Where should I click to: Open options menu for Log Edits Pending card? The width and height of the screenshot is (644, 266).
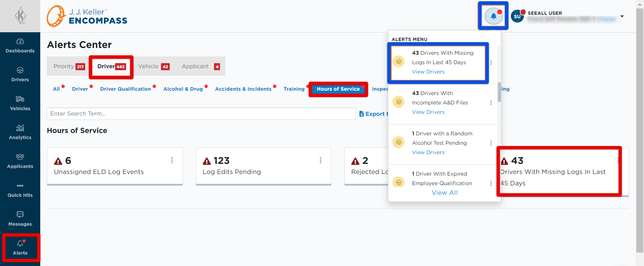pos(321,160)
